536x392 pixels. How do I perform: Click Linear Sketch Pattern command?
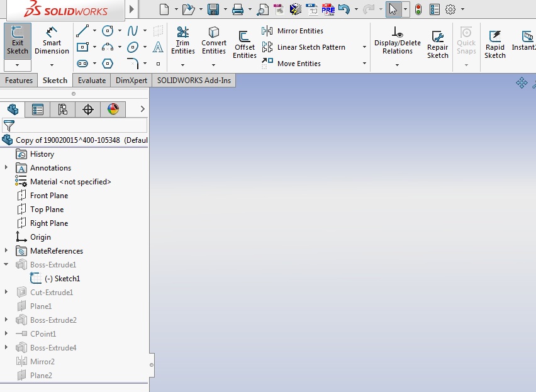[304, 47]
